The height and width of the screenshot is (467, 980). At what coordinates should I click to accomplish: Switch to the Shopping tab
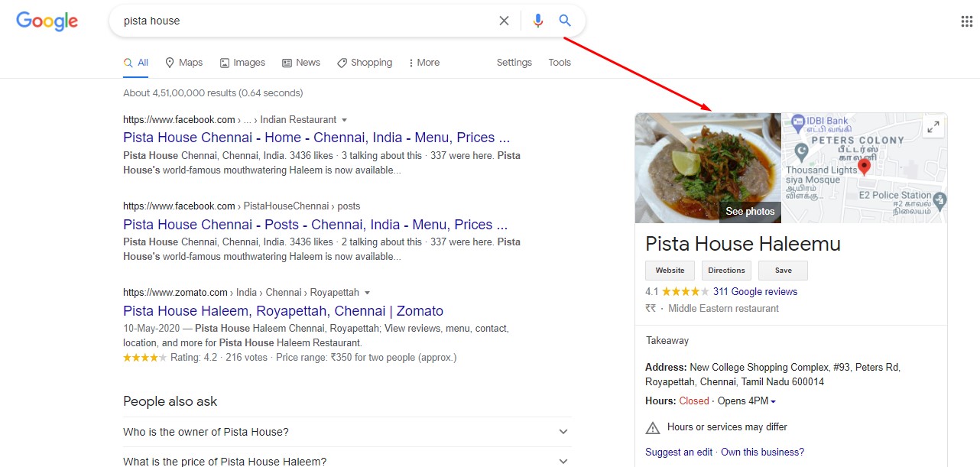tap(365, 63)
